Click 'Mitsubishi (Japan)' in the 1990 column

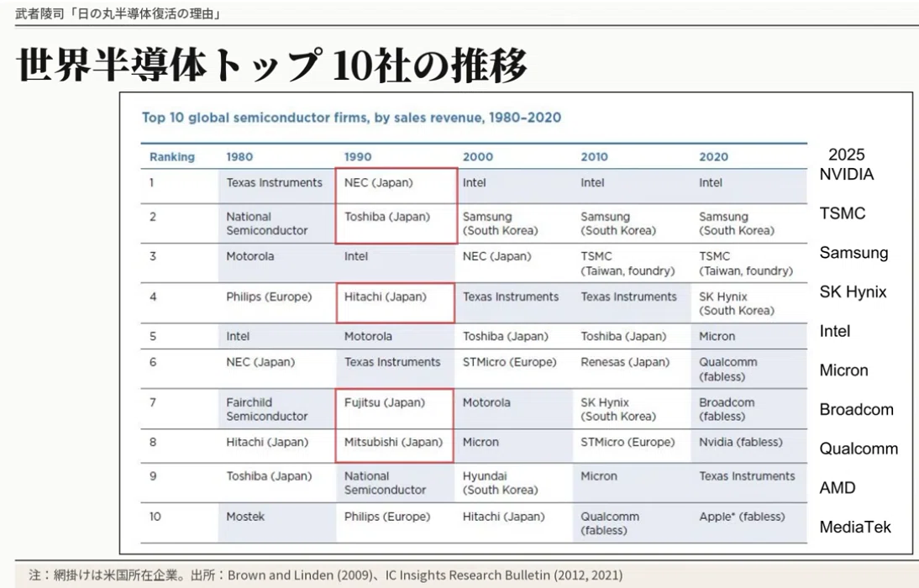[393, 442]
